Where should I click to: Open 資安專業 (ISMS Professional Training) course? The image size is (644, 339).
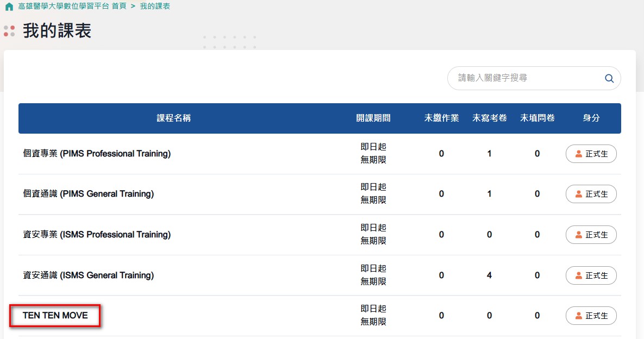click(x=97, y=234)
